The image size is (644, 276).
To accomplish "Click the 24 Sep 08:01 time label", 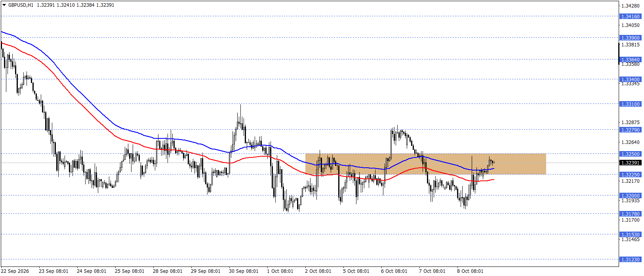I will 91,271.
